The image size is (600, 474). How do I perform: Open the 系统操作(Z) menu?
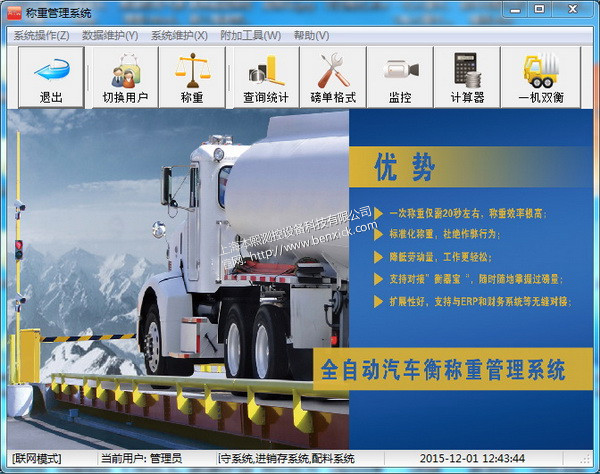point(41,36)
